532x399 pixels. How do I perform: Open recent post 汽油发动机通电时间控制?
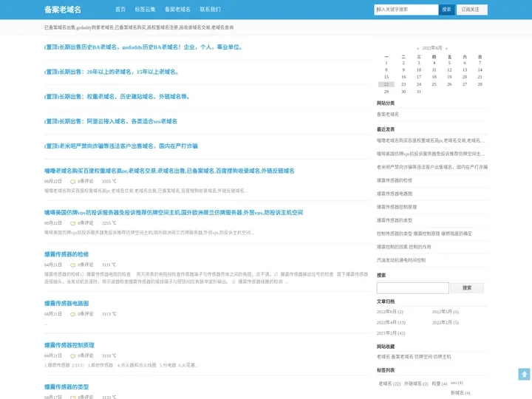[401, 260]
